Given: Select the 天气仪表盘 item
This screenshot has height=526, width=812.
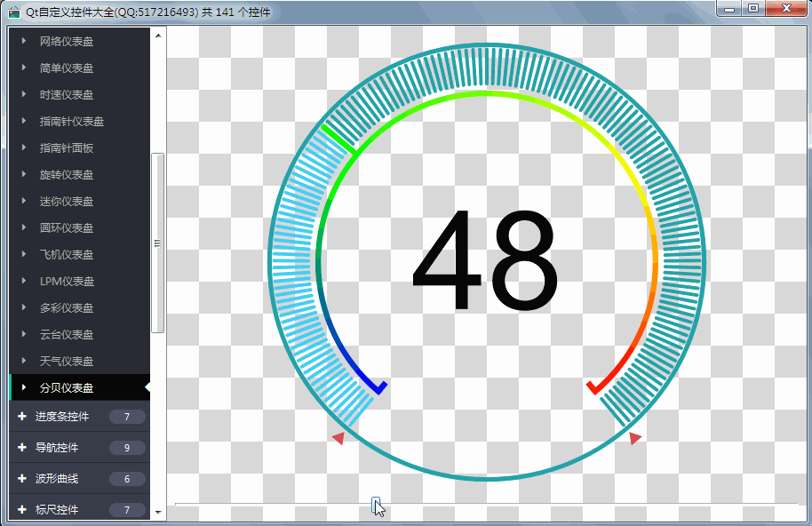Looking at the screenshot, I should (x=67, y=361).
